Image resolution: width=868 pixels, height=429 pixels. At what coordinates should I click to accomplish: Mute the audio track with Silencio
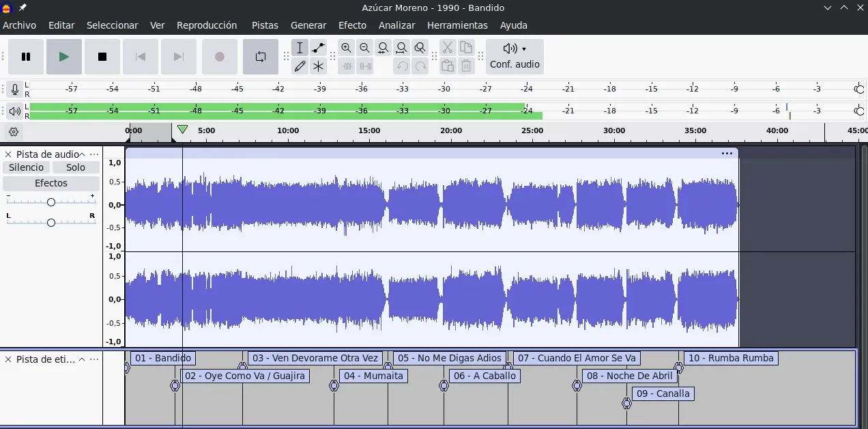click(x=27, y=167)
